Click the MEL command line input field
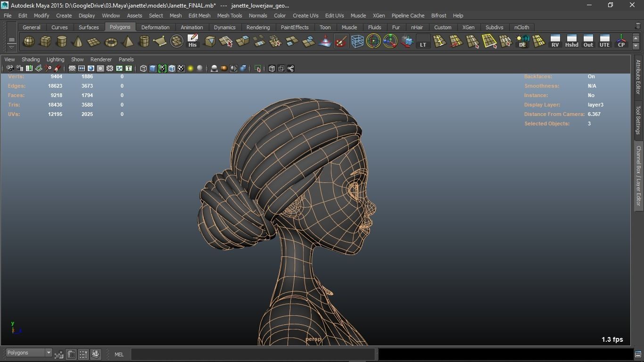The width and height of the screenshot is (644, 362). pos(253,354)
